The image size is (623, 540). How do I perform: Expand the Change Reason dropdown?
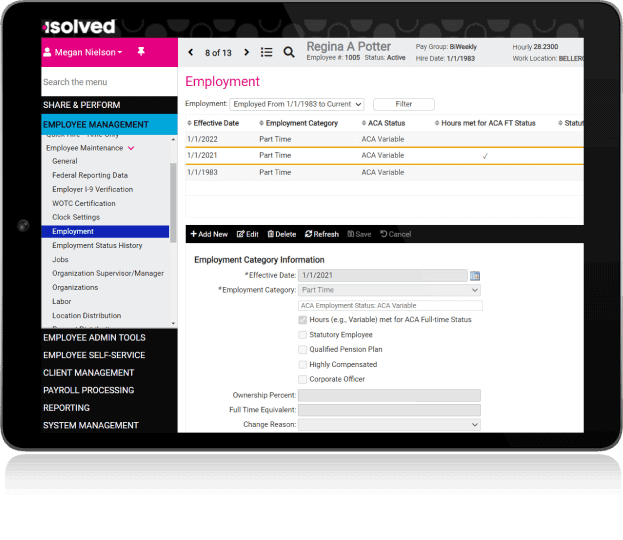389,425
